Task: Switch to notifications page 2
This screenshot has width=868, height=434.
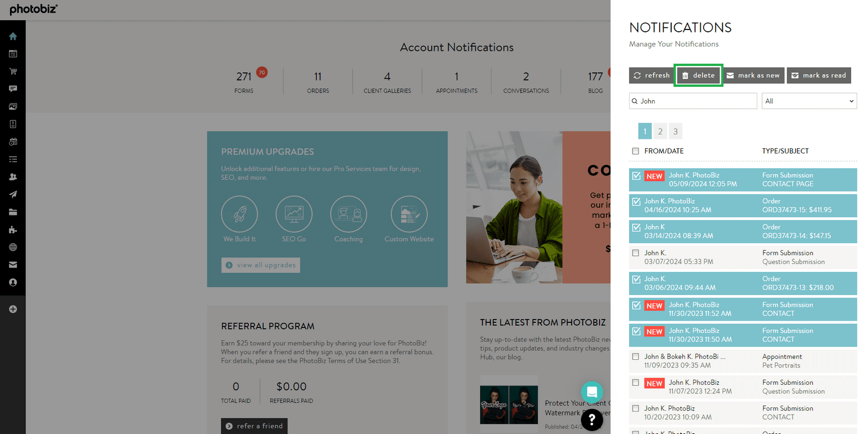Action: tap(660, 131)
